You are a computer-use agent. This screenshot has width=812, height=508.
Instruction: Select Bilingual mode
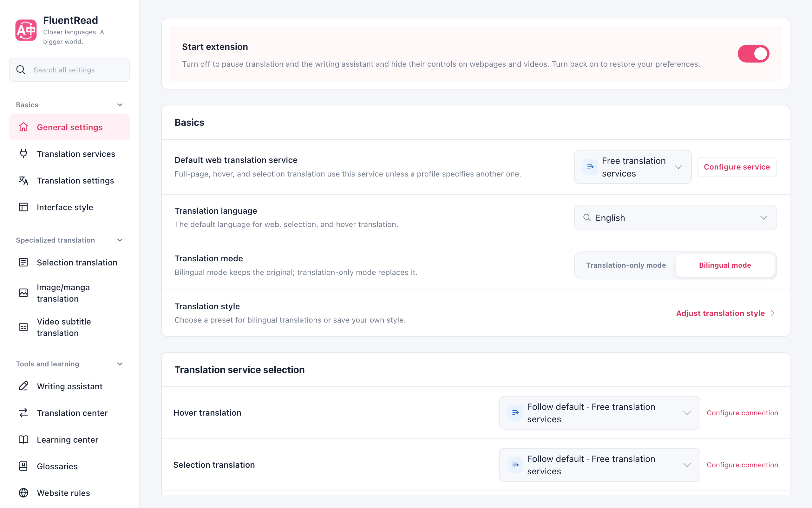[x=725, y=265]
